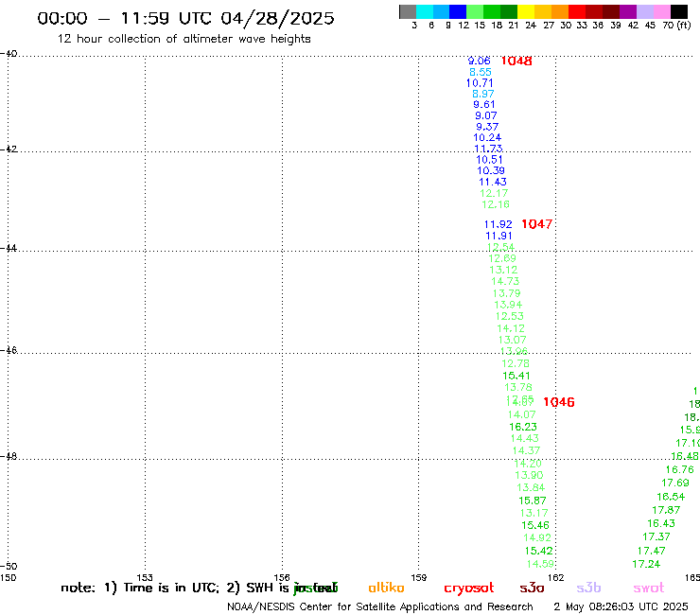Click the wave height value 14.59

tap(540, 564)
